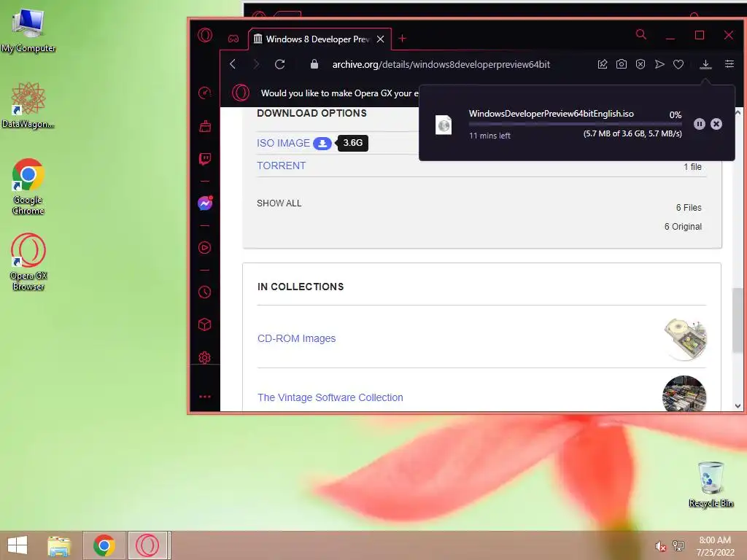Click the '11 mins left' download text
Image resolution: width=747 pixels, height=560 pixels.
489,136
